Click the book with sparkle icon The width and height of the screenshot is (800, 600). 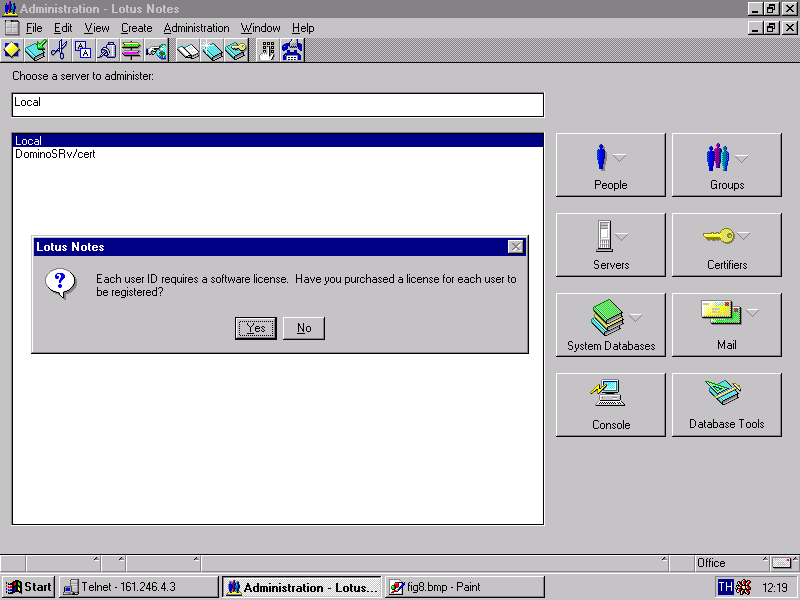pyautogui.click(x=212, y=51)
